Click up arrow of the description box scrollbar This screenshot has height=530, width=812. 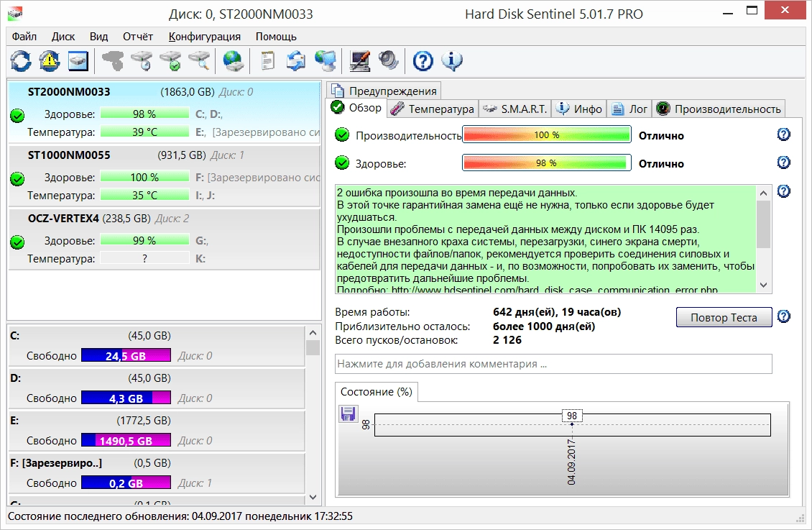pos(763,193)
